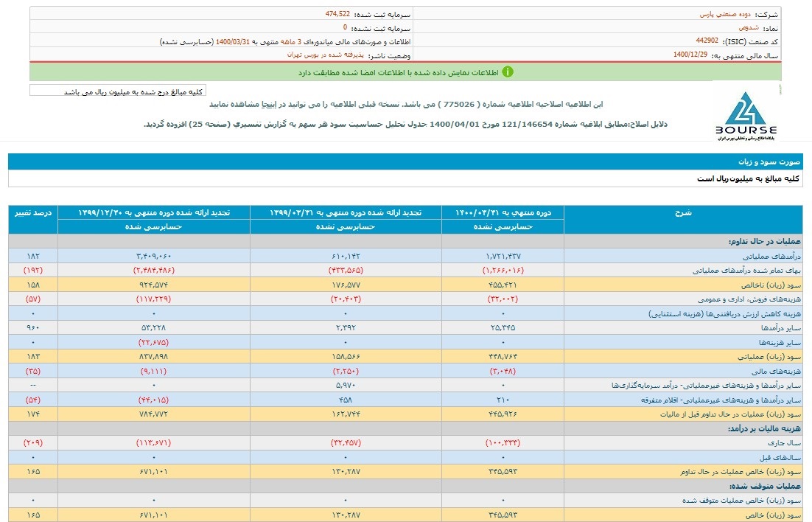Click the percent change cell for «سایر درآمدها»

(33, 328)
